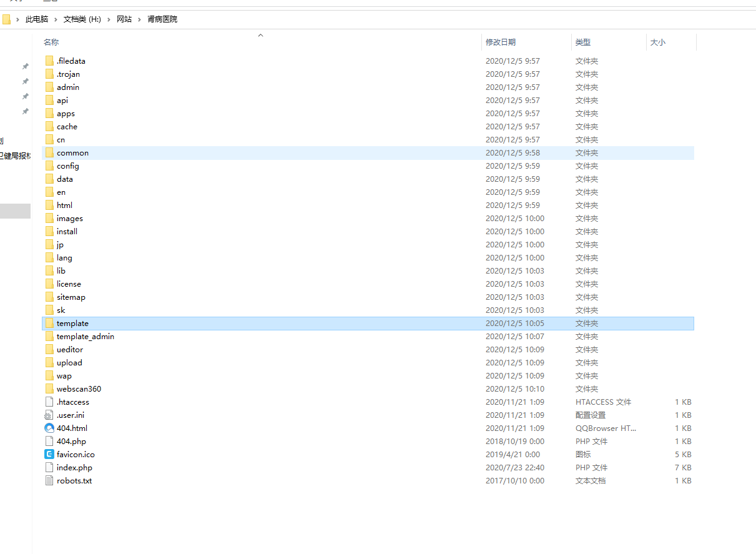The width and height of the screenshot is (756, 554).
Task: Click the .trojan folder icon
Action: pyautogui.click(x=49, y=74)
